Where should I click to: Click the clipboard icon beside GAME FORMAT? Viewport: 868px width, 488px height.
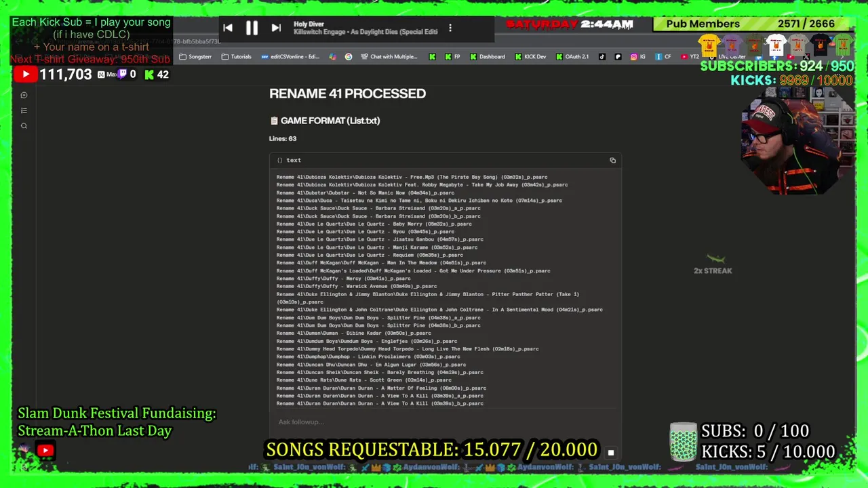click(x=274, y=121)
